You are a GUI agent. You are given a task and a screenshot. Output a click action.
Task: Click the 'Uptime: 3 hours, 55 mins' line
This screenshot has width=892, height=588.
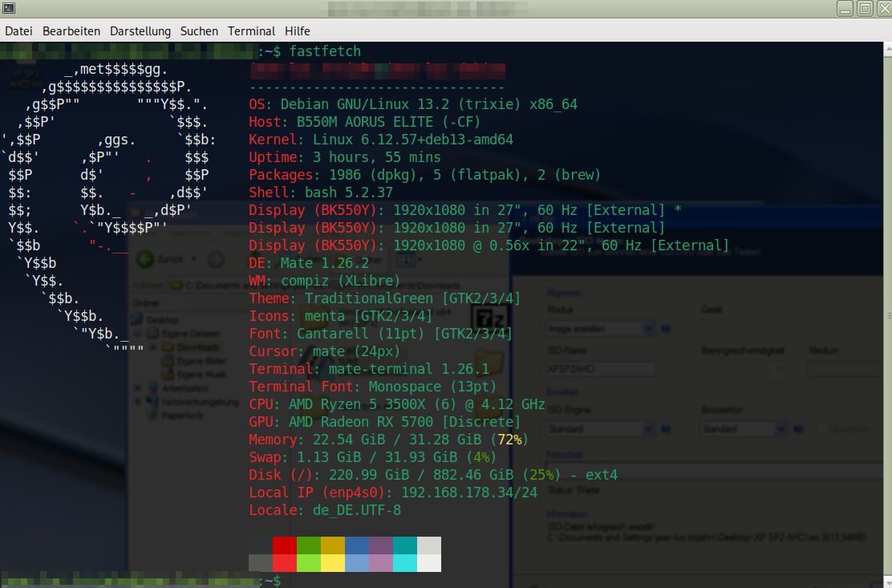click(345, 157)
